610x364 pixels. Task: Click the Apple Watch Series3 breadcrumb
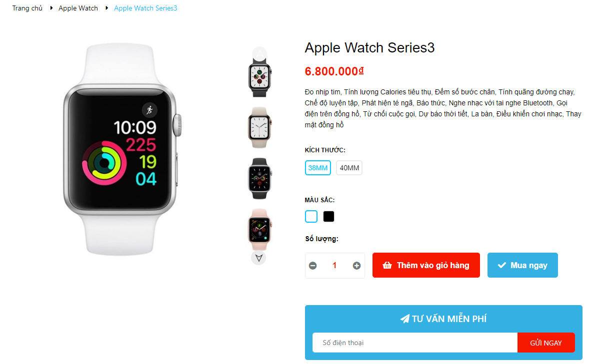(145, 8)
